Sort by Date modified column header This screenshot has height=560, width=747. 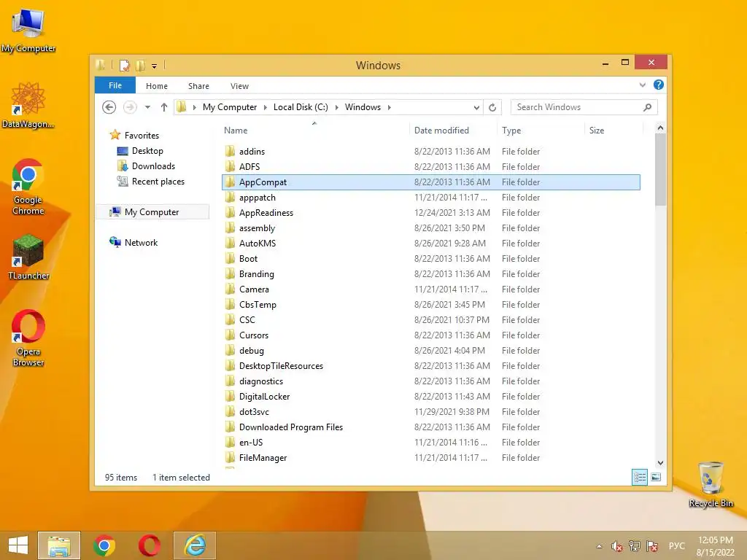click(x=441, y=131)
